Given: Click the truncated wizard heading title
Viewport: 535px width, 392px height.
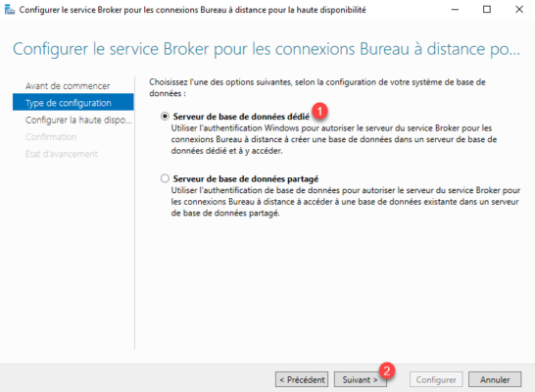Looking at the screenshot, I should [267, 49].
